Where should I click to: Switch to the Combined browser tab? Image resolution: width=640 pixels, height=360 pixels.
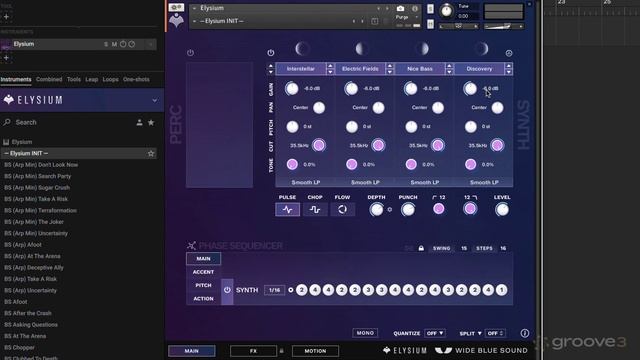pos(49,80)
